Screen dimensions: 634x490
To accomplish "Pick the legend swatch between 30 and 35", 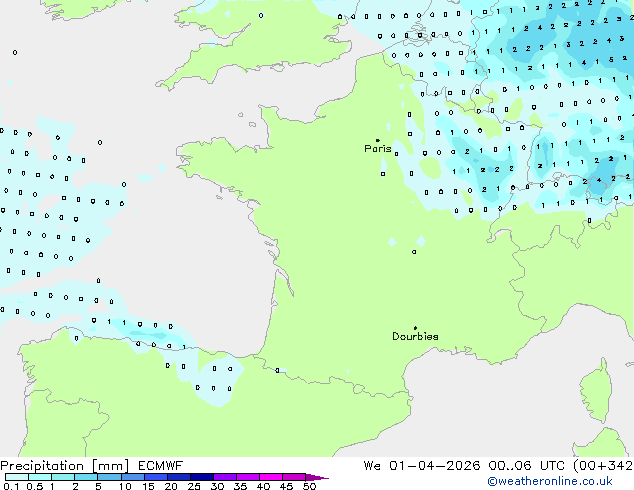I will [225, 477].
